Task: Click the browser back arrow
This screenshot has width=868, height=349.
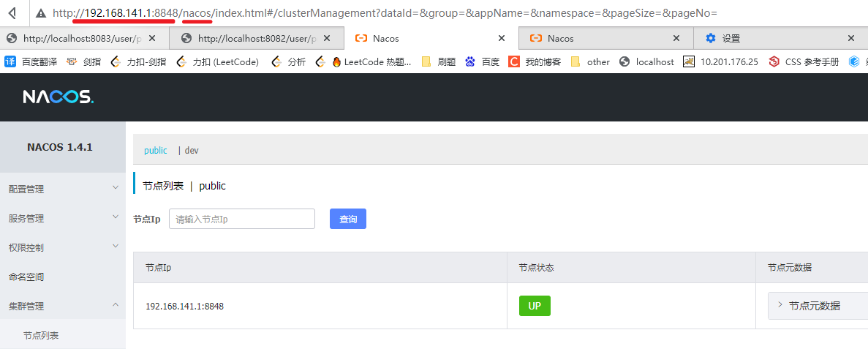Action: pos(12,12)
